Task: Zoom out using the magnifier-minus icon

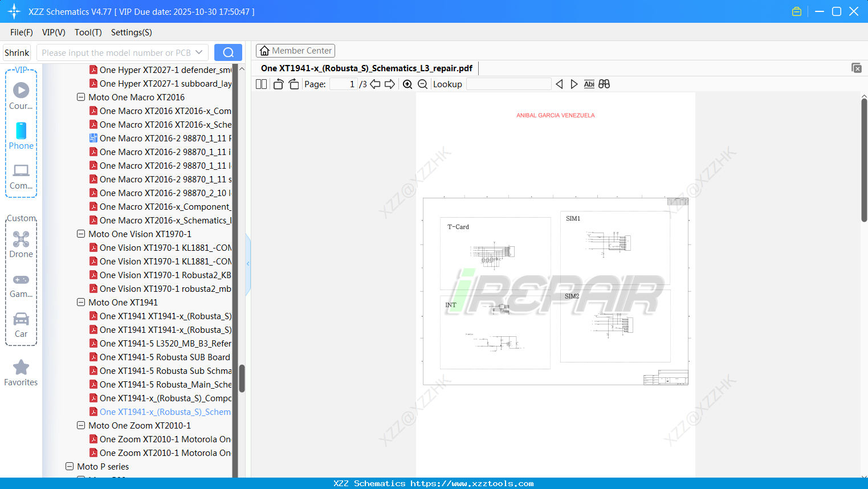Action: pos(422,84)
